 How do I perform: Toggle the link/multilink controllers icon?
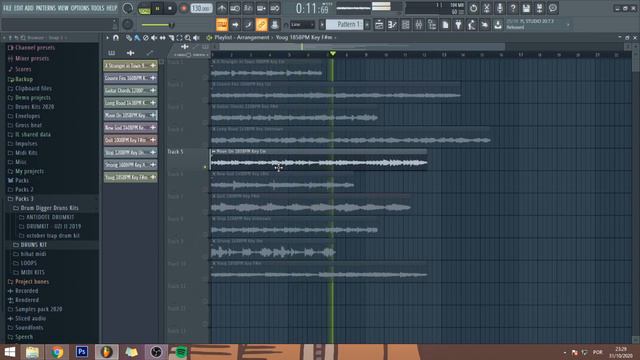261,24
